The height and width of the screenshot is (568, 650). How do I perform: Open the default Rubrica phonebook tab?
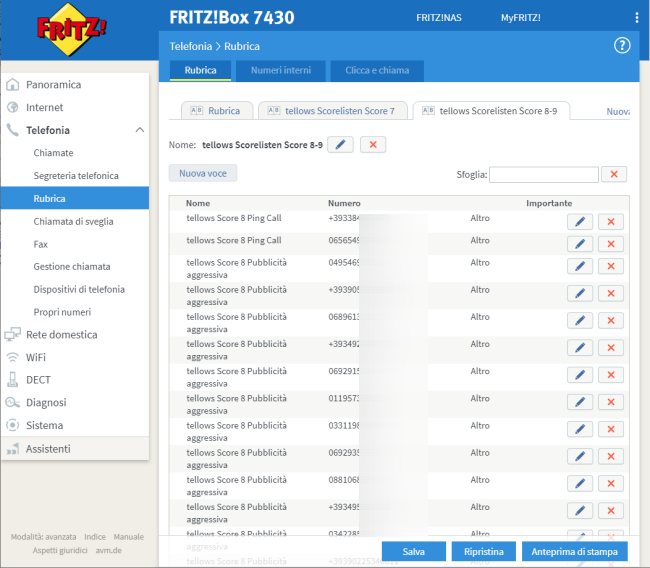pyautogui.click(x=217, y=111)
